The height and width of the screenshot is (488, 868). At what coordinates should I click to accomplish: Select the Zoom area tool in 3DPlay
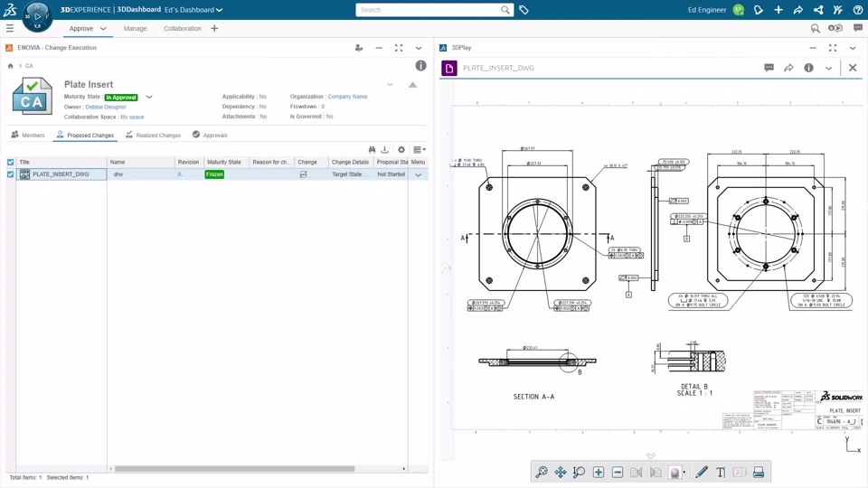[x=579, y=472]
